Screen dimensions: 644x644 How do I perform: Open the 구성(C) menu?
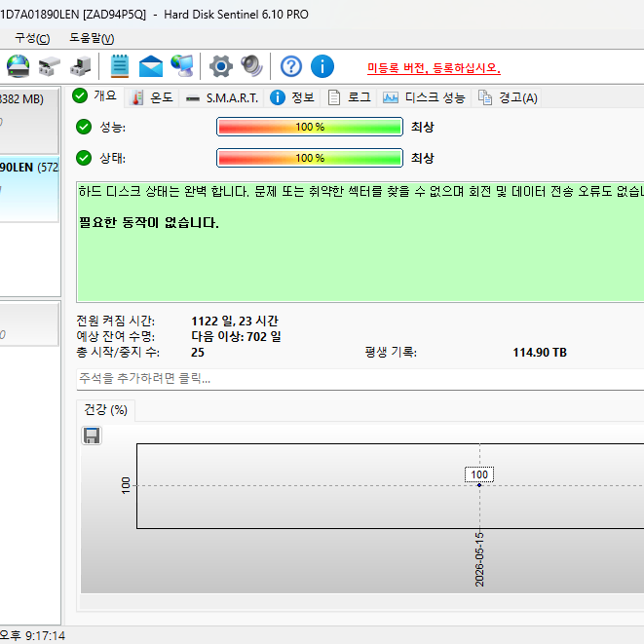tap(32, 38)
